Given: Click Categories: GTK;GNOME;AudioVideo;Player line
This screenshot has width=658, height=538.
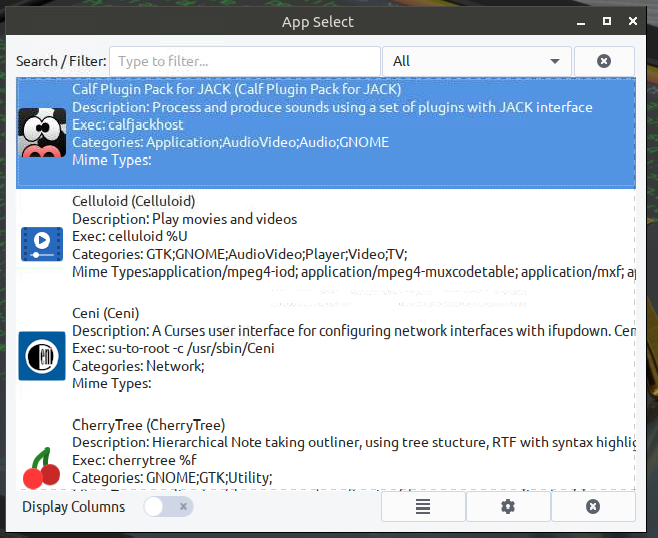Looking at the screenshot, I should pos(240,254).
